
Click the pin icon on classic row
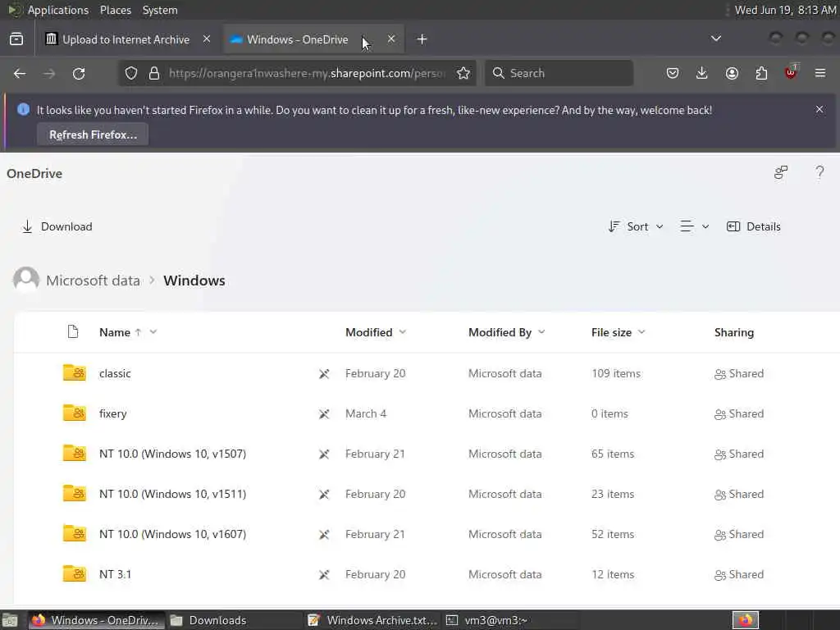point(324,374)
